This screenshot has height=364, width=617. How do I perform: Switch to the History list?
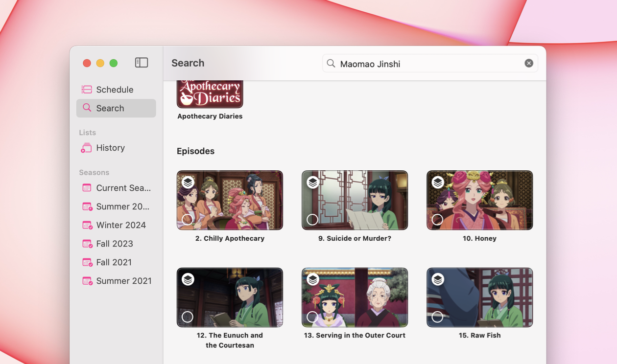(x=109, y=147)
